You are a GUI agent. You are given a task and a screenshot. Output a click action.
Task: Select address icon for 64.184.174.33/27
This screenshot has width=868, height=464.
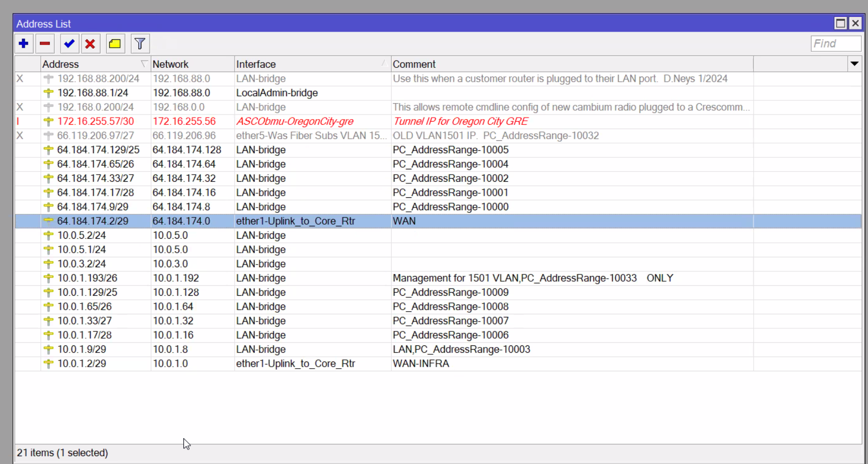49,179
